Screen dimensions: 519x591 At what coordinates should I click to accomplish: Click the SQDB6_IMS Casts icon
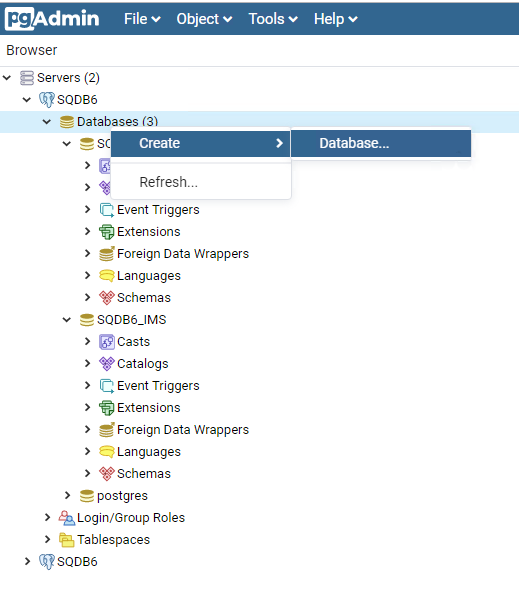pyautogui.click(x=107, y=342)
